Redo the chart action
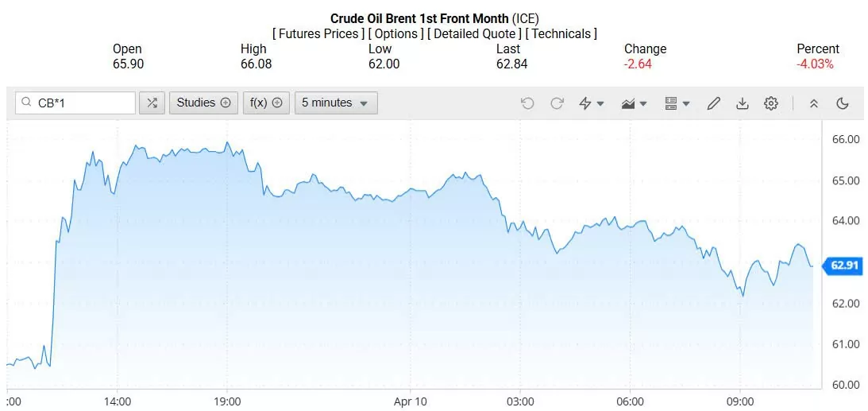The height and width of the screenshot is (411, 868). [557, 103]
